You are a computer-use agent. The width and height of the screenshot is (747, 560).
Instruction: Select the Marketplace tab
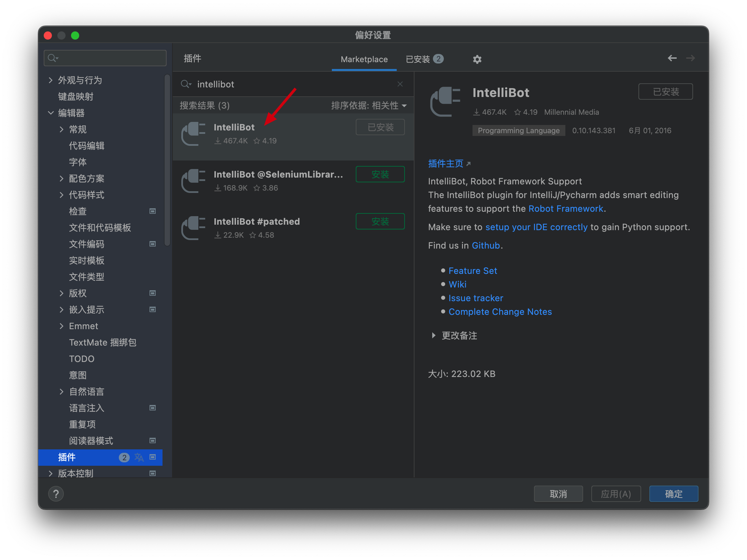pos(364,59)
